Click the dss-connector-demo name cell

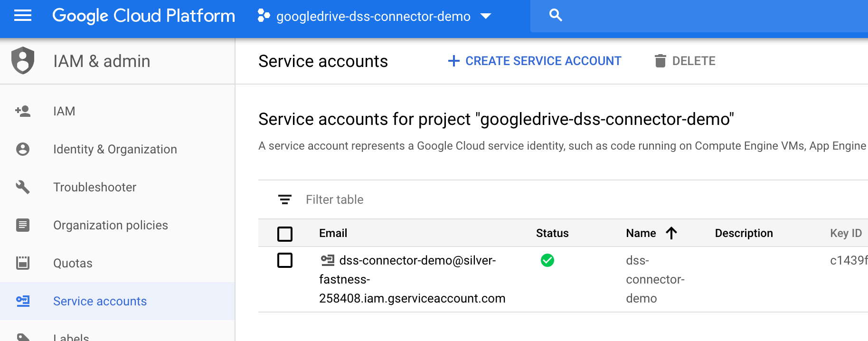pos(655,279)
